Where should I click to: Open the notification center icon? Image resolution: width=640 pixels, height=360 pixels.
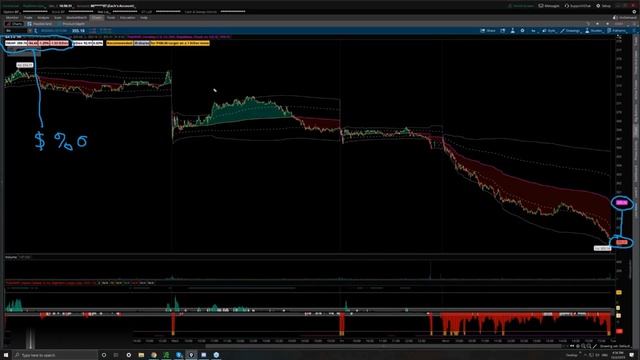(631, 355)
